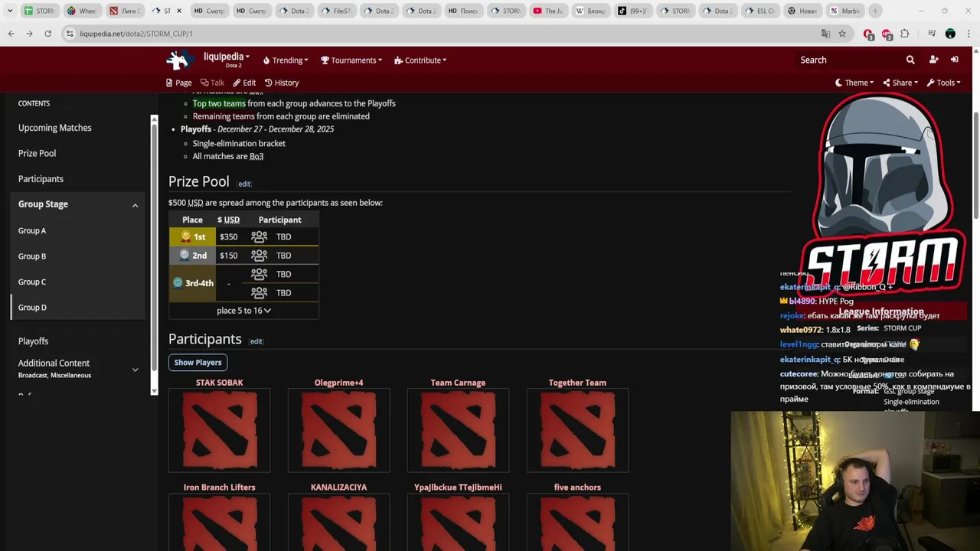Click the Show Players button

(x=198, y=363)
